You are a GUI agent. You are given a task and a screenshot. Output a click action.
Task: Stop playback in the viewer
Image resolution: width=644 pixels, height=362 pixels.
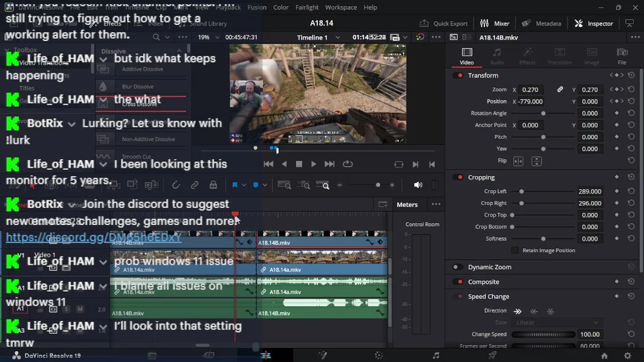tap(299, 164)
